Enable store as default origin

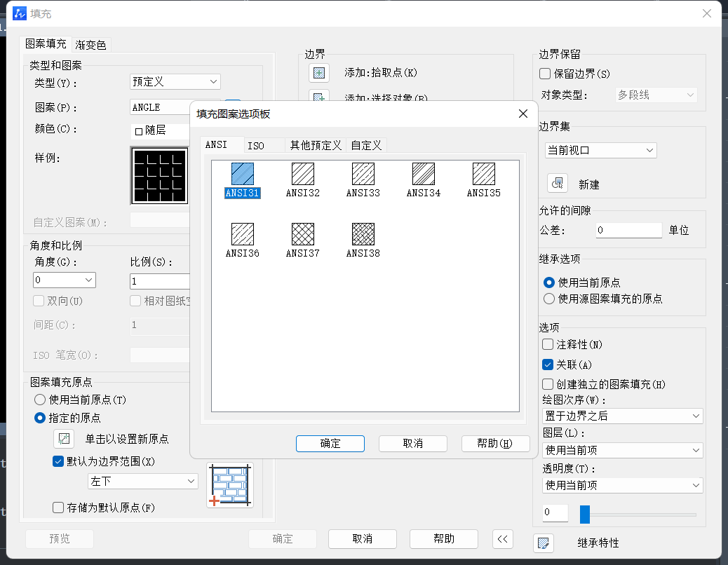(58, 508)
